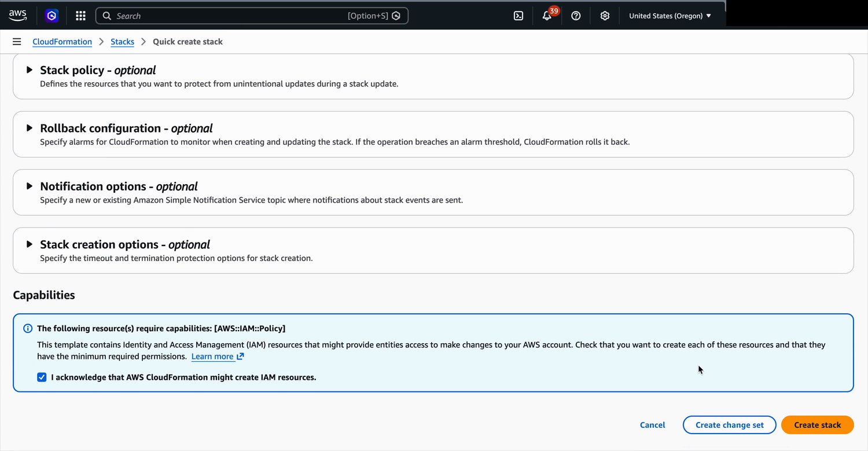The image size is (868, 451).
Task: Expand the Rollback configuration section
Action: (x=30, y=128)
